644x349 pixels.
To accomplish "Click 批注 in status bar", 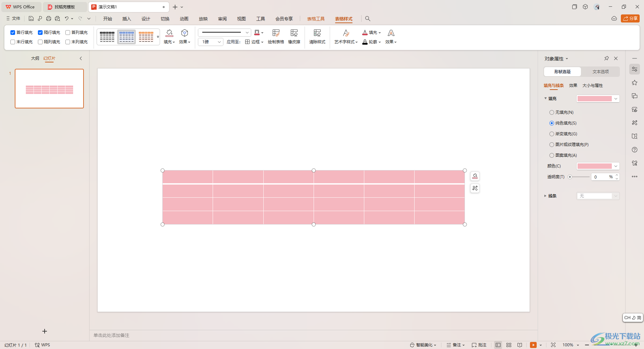I will point(479,345).
